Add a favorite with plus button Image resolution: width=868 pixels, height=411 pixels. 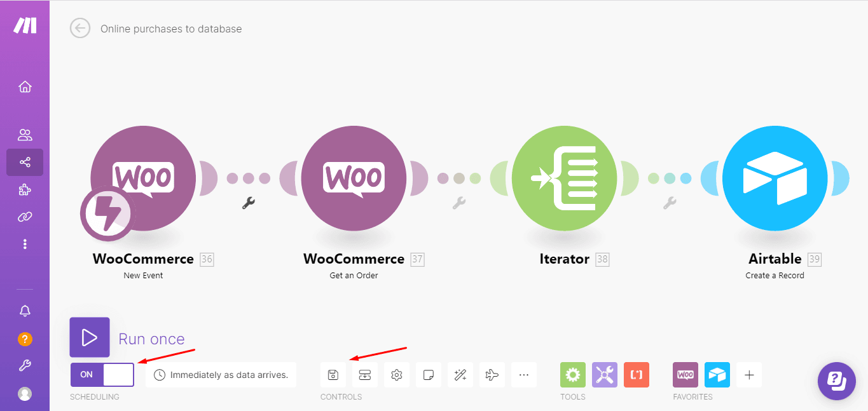click(749, 375)
